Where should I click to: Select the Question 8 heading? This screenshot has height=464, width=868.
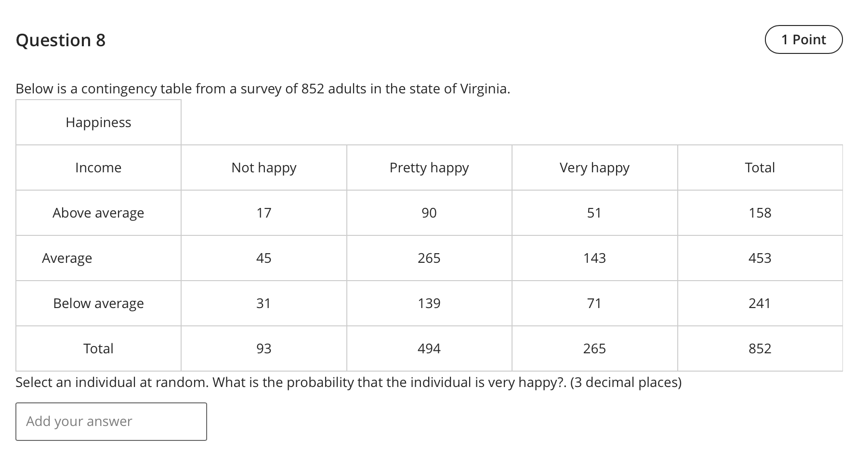coord(60,40)
